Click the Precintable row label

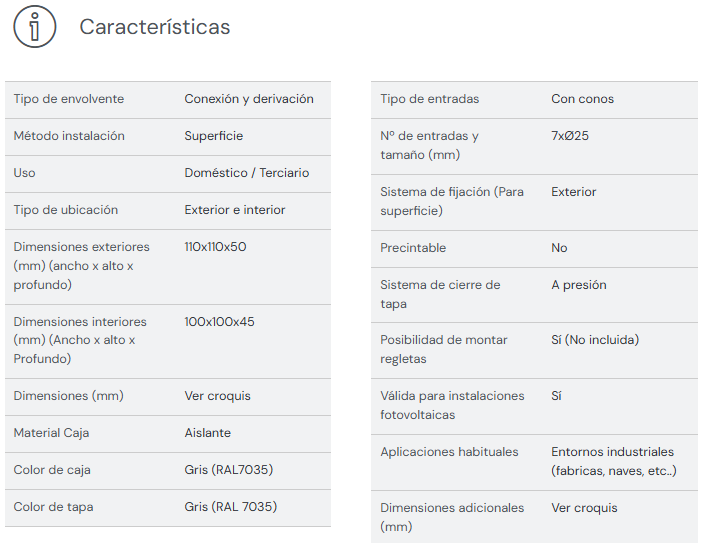pyautogui.click(x=413, y=248)
